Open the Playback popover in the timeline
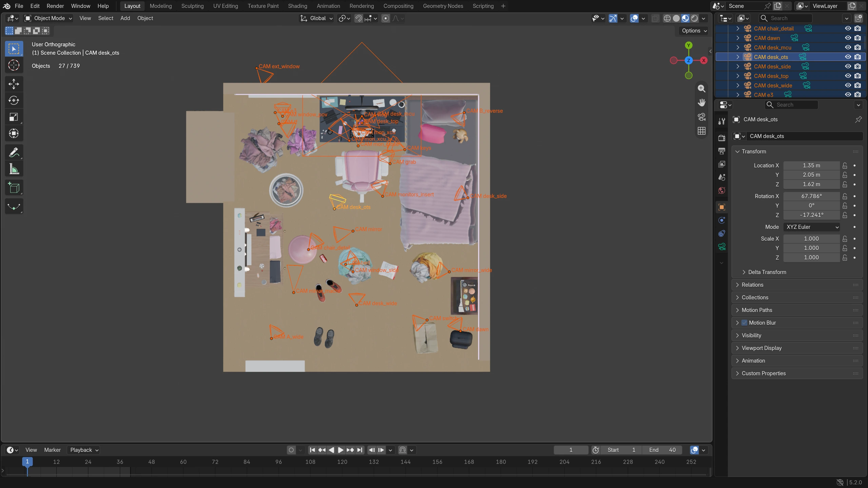868x488 pixels. (x=83, y=450)
